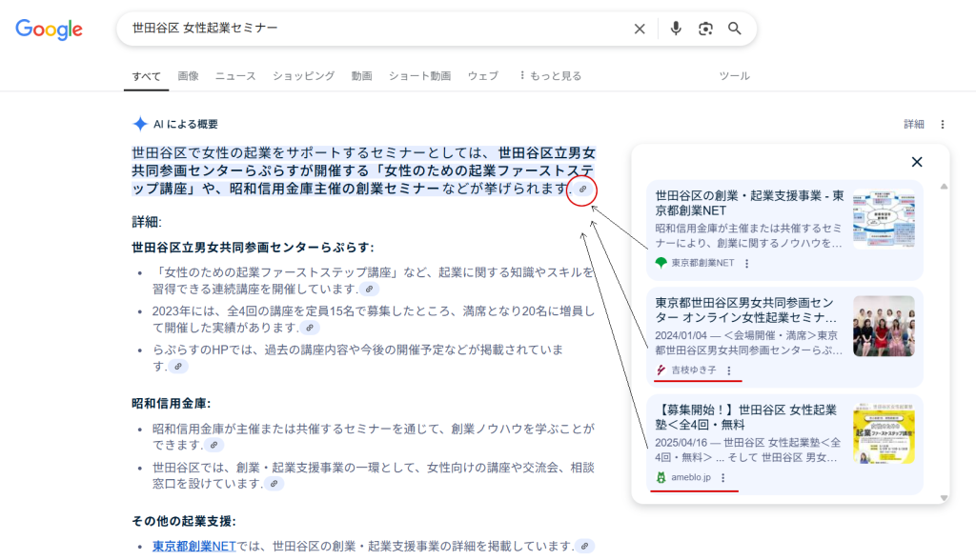The image size is (976, 560).
Task: Open source titled 東京都世田谷区男女共同参画センター オンライン女性起業セミナー
Action: [x=745, y=310]
